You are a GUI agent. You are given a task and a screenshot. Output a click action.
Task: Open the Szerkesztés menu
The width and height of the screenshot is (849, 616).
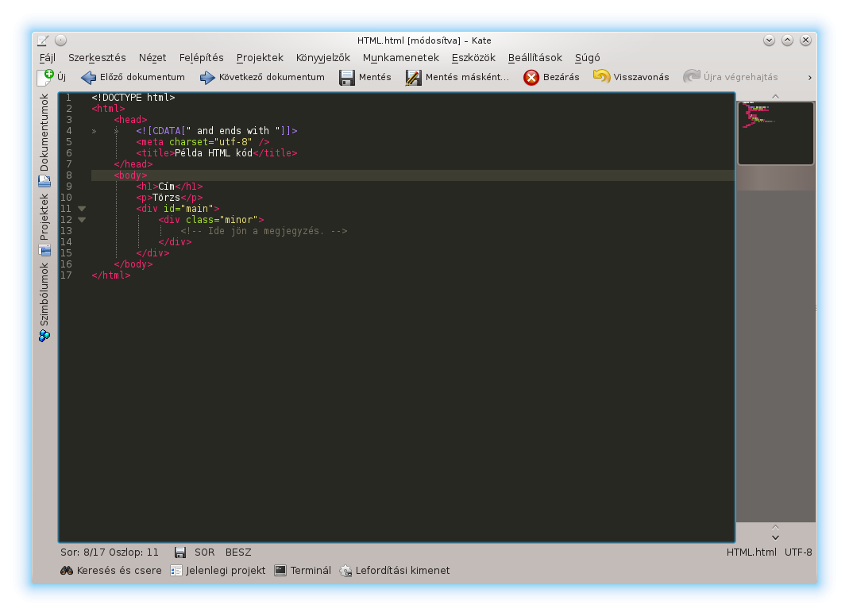[x=97, y=57]
